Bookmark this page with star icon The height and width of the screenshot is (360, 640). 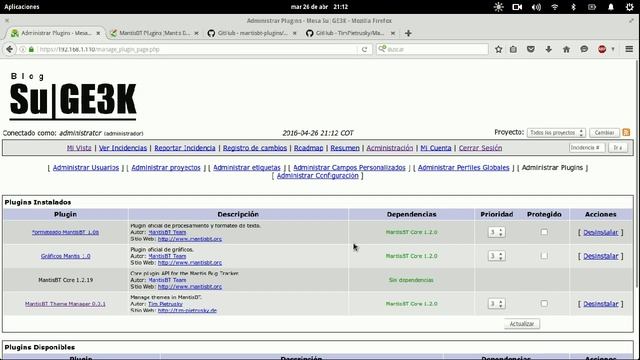coord(498,49)
